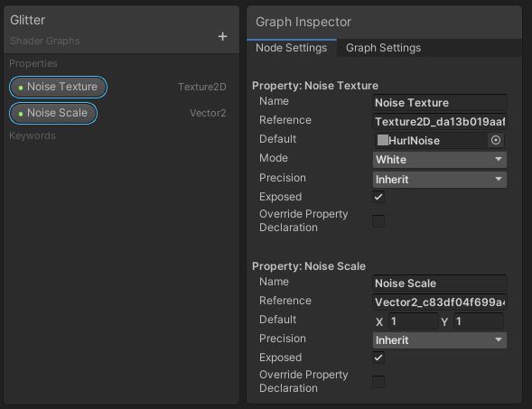Click the Y label of Default vector

pyautogui.click(x=444, y=321)
